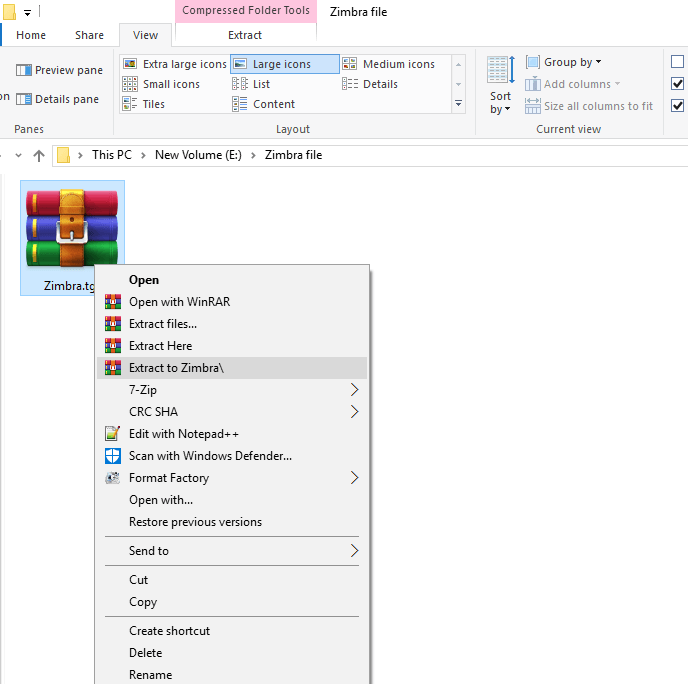Viewport: 688px width, 684px height.
Task: Click the Size all columns to fit icon
Action: pyautogui.click(x=533, y=106)
